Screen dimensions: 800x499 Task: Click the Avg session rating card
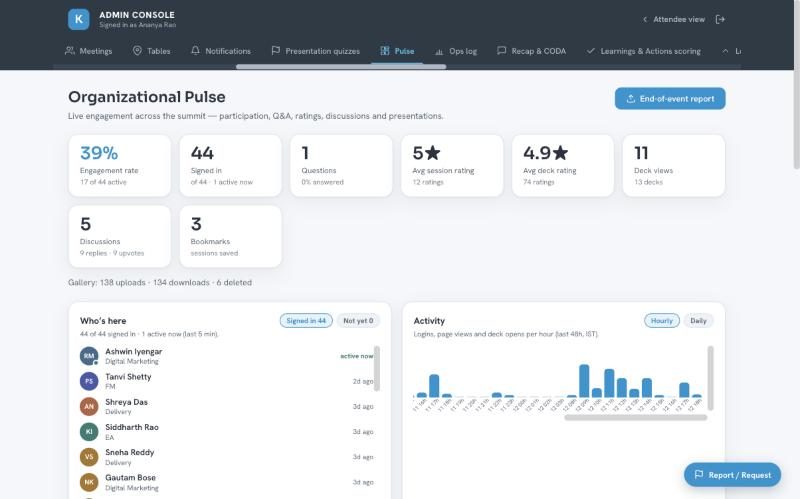452,165
